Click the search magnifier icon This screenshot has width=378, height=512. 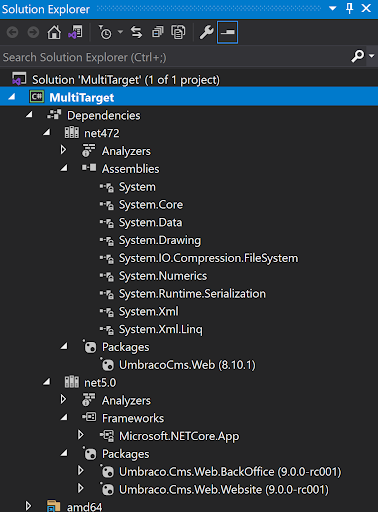(358, 56)
